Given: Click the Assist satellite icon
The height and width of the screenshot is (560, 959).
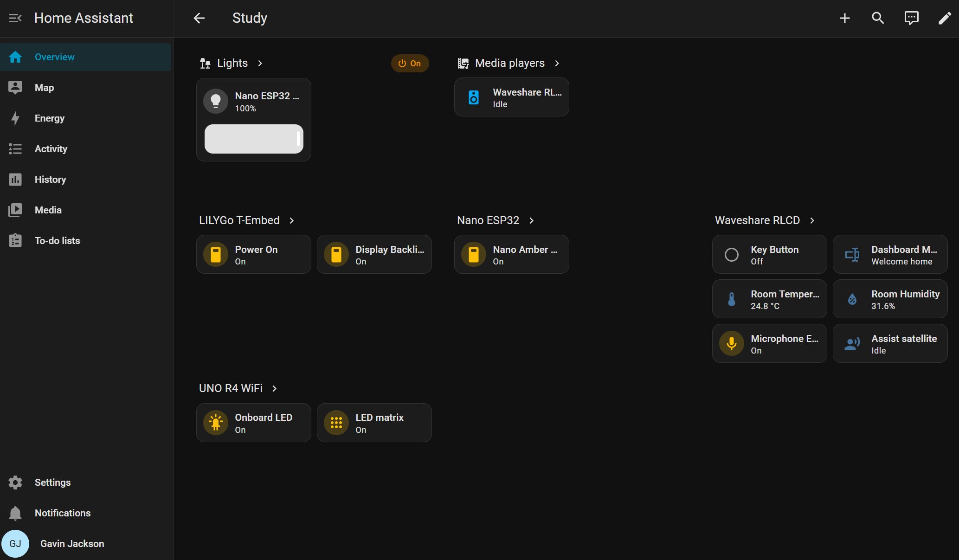Looking at the screenshot, I should 852,344.
